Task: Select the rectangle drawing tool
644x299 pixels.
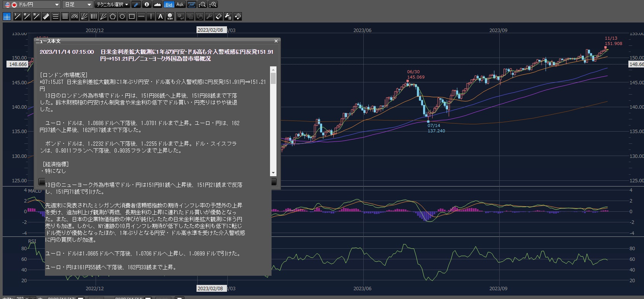Action: pyautogui.click(x=132, y=16)
